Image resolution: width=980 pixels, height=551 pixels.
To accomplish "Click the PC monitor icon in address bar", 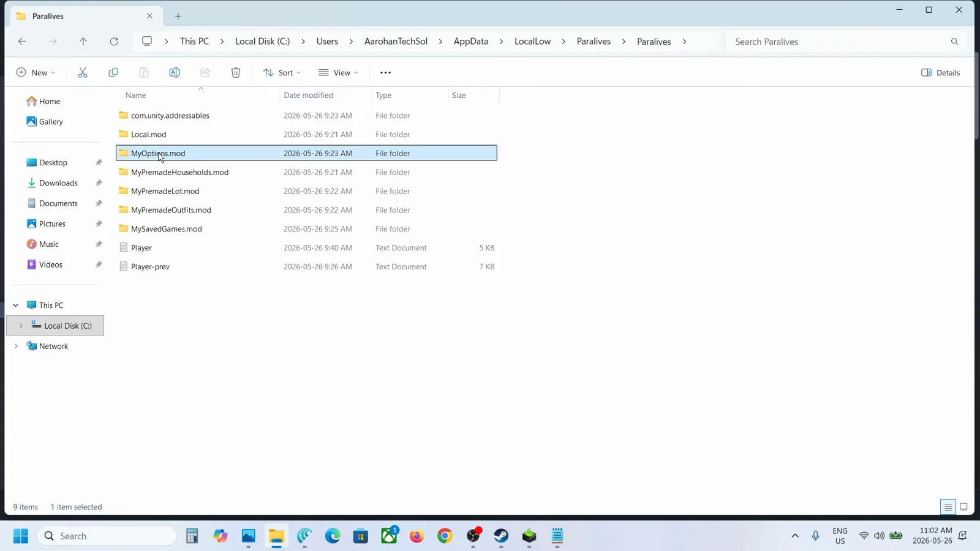I will pyautogui.click(x=147, y=41).
